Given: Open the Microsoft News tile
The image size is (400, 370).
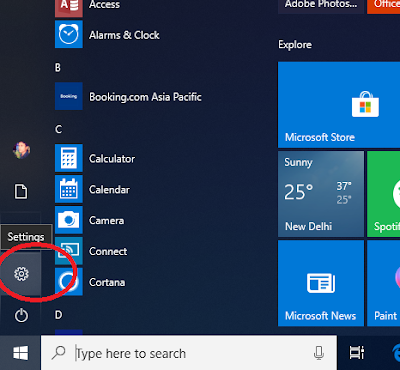Looking at the screenshot, I should 321,283.
